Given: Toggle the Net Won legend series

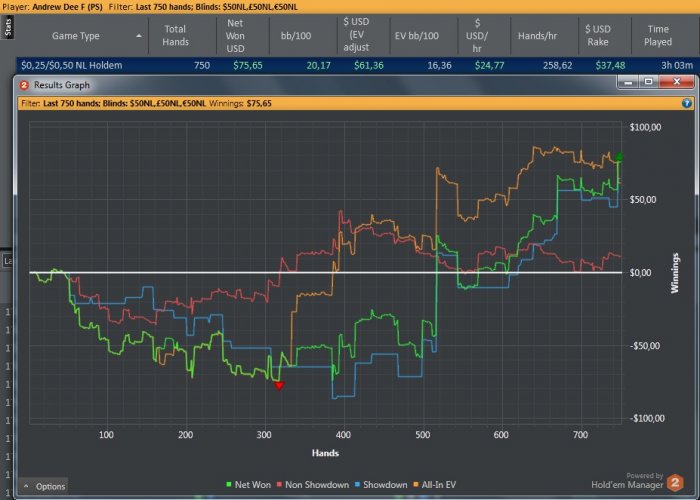Looking at the screenshot, I should tap(248, 485).
